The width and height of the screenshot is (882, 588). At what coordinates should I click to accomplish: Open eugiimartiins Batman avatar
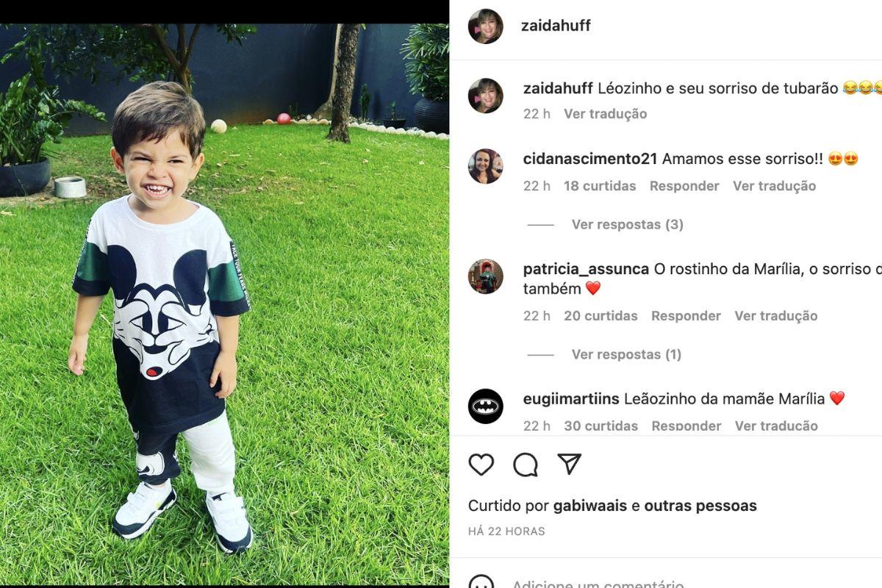click(x=486, y=406)
